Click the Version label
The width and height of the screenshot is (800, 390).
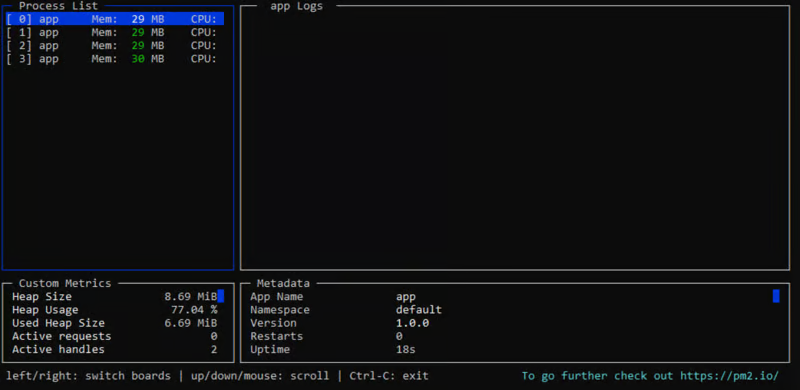(x=273, y=323)
